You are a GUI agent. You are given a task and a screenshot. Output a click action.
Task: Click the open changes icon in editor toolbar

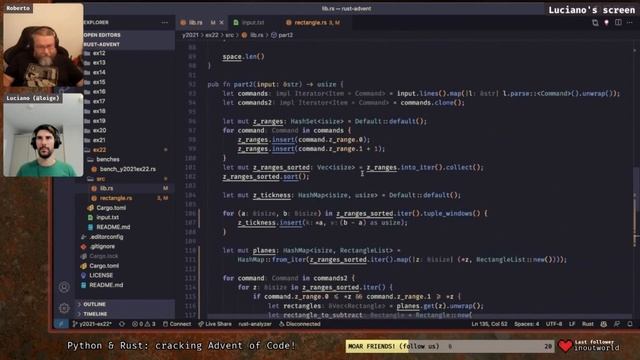coord(595,22)
